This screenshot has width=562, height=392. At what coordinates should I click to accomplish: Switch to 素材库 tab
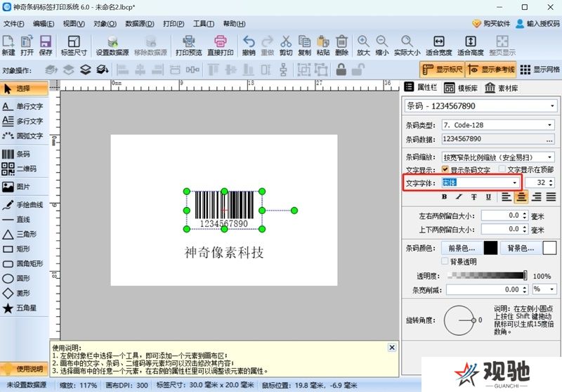pyautogui.click(x=501, y=88)
